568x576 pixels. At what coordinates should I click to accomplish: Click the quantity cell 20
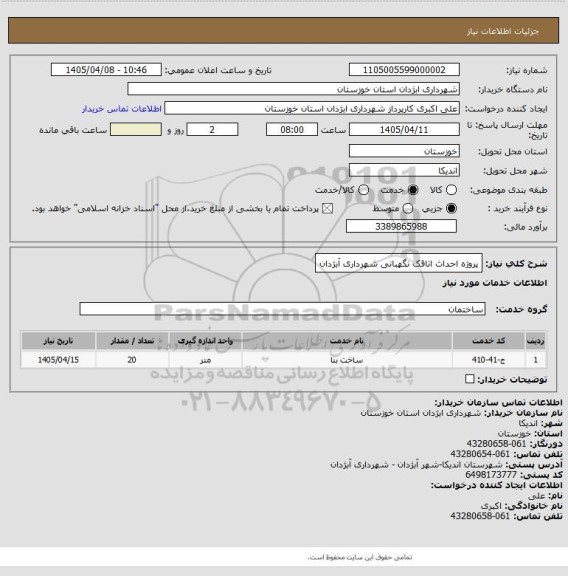tap(132, 360)
